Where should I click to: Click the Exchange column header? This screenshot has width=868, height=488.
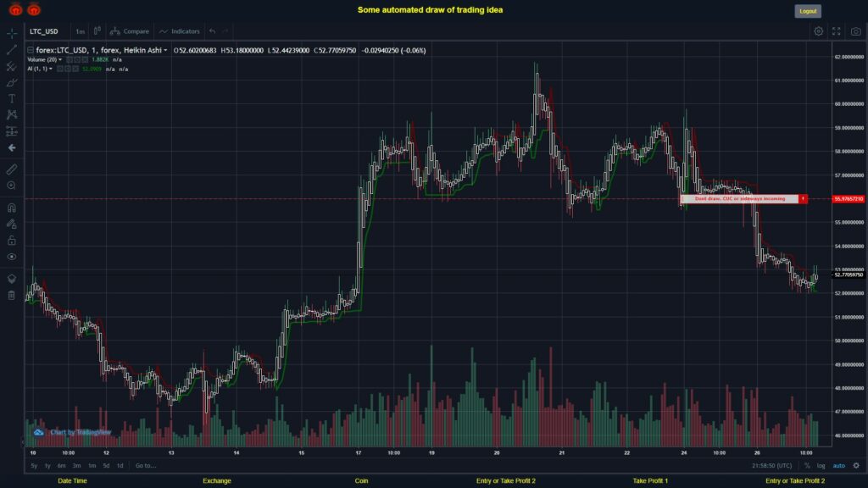pyautogui.click(x=216, y=481)
